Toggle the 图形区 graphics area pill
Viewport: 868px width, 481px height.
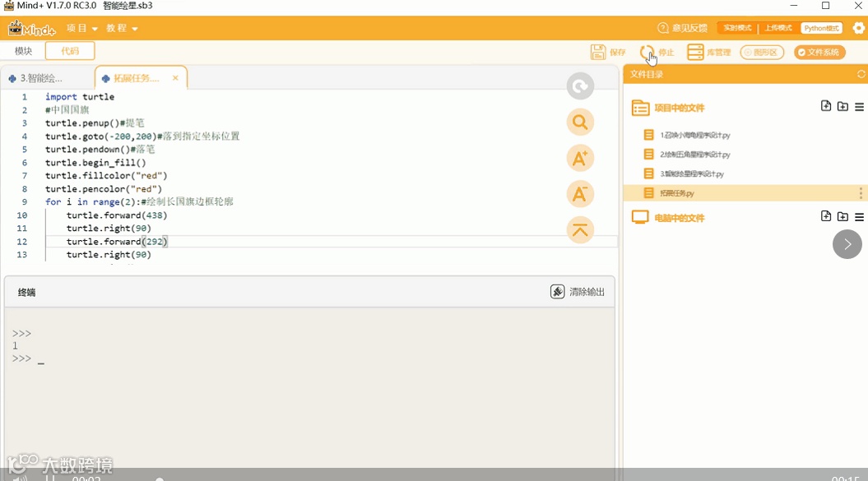click(x=762, y=53)
